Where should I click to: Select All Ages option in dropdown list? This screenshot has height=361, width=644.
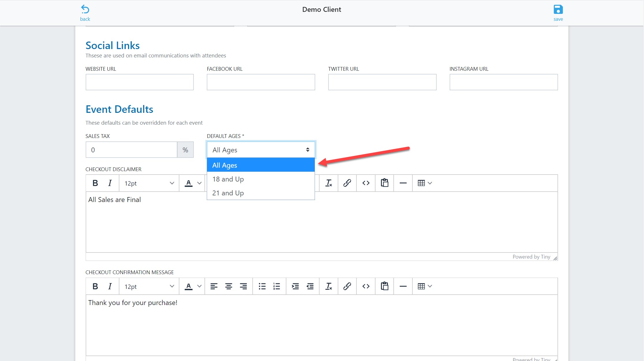261,165
